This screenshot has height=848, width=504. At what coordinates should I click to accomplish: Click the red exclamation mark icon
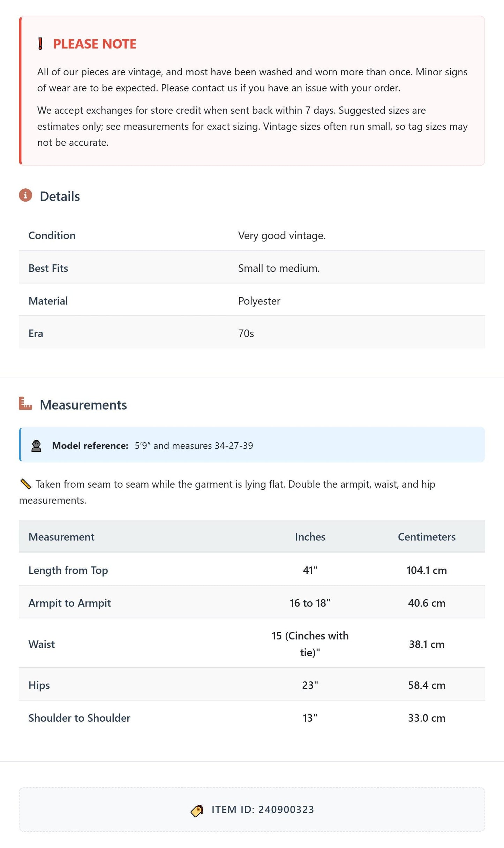point(40,44)
